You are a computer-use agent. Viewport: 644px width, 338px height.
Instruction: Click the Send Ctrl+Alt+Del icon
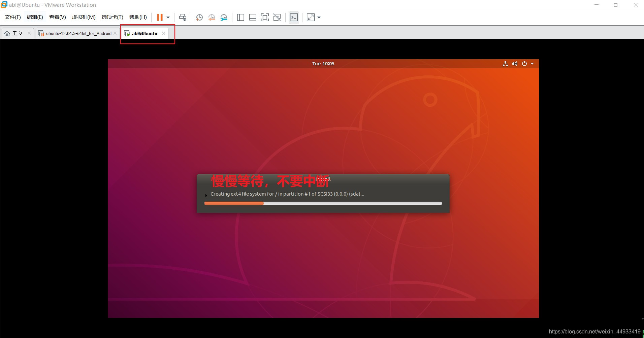183,18
